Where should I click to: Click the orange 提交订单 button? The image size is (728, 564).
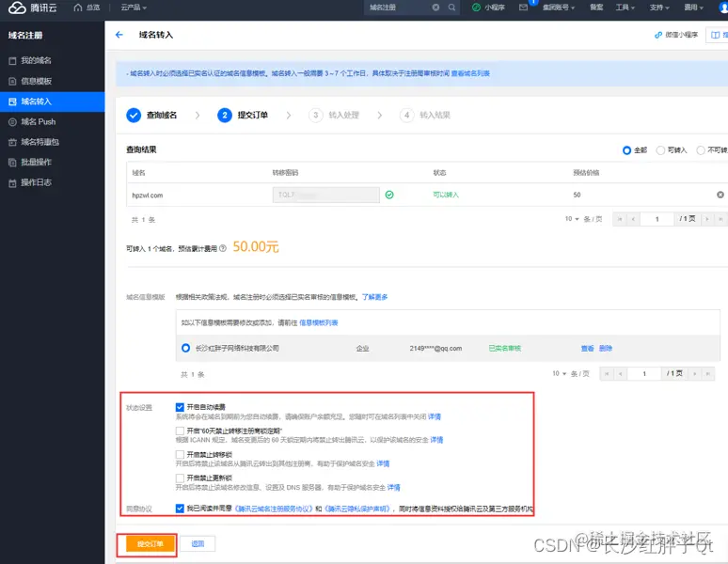pyautogui.click(x=150, y=543)
